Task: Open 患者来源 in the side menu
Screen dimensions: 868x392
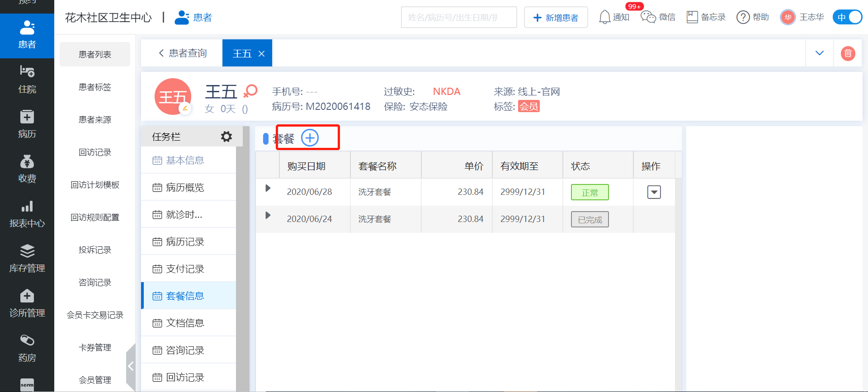Action: [x=95, y=119]
